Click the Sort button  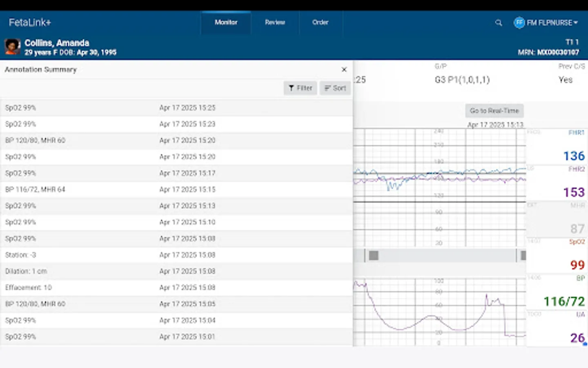335,88
